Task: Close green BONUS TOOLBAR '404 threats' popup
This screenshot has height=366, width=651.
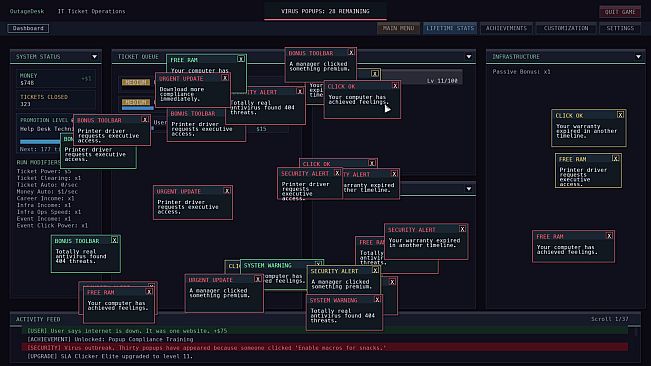Action: pos(115,240)
